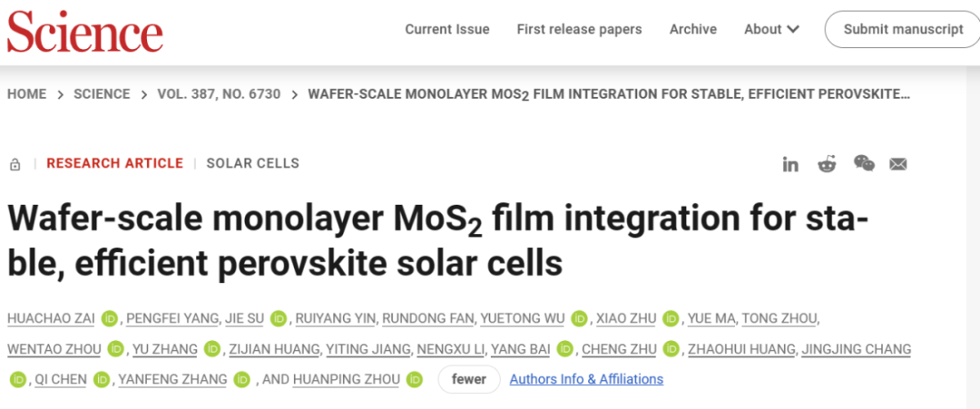Viewport: 980px width, 409px height.
Task: Share article on Reddit
Action: click(x=827, y=164)
